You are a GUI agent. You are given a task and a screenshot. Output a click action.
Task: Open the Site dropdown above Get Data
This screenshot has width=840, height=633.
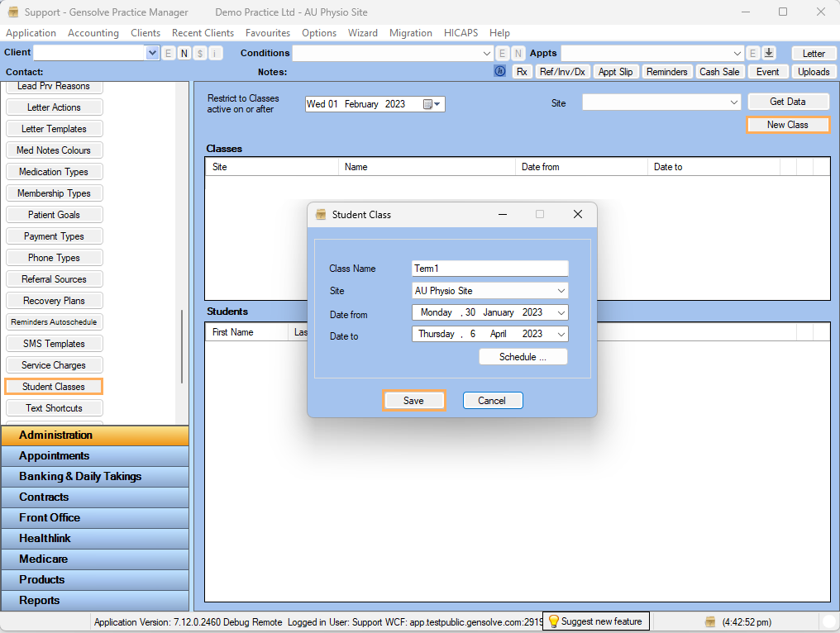point(734,102)
